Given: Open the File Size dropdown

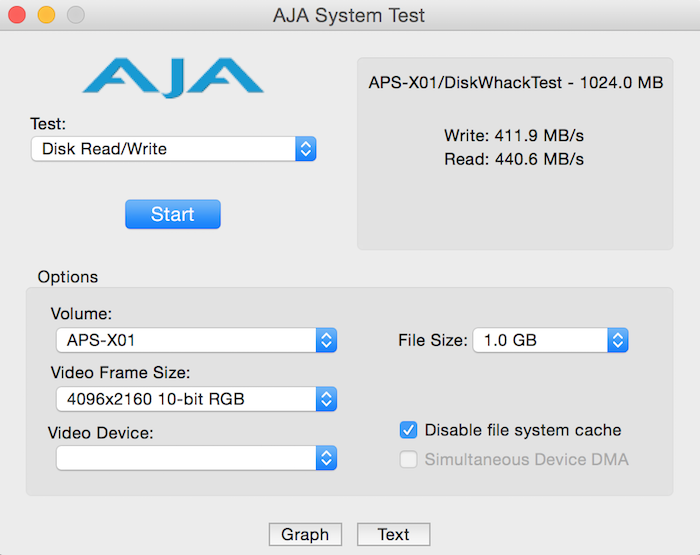Looking at the screenshot, I should point(550,340).
